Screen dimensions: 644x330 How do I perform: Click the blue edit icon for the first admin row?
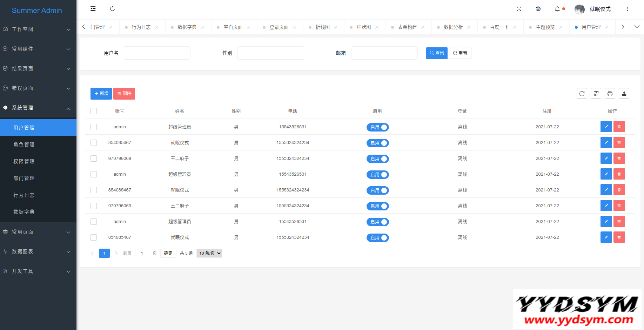[x=606, y=127]
